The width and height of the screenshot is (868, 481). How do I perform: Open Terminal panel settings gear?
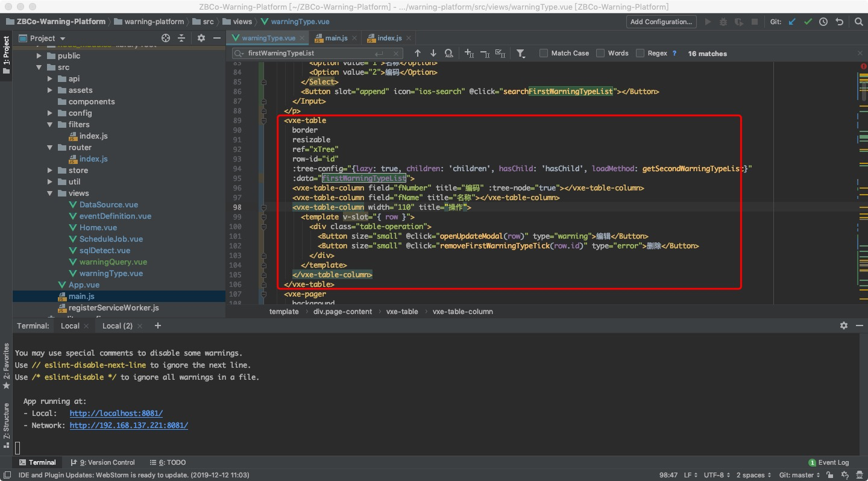tap(843, 325)
